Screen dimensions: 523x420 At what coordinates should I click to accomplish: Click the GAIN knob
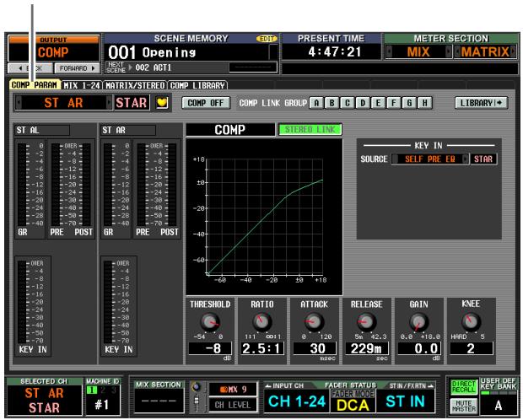click(418, 322)
